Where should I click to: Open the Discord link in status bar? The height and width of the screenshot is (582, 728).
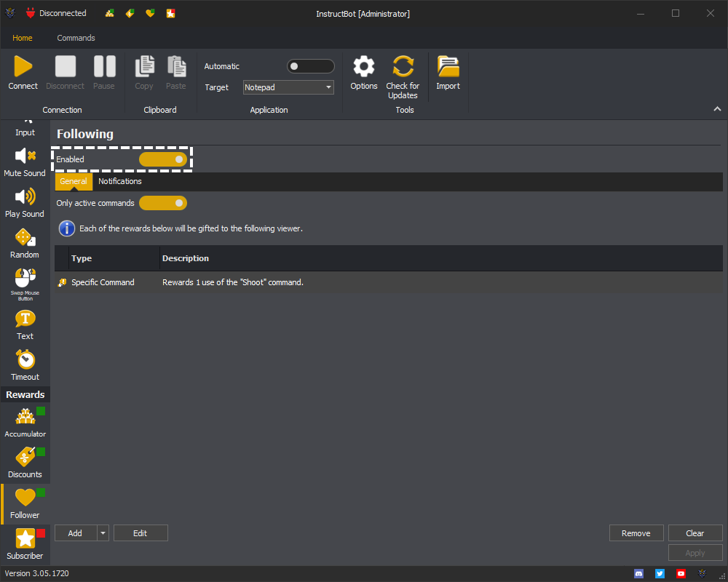(x=639, y=574)
